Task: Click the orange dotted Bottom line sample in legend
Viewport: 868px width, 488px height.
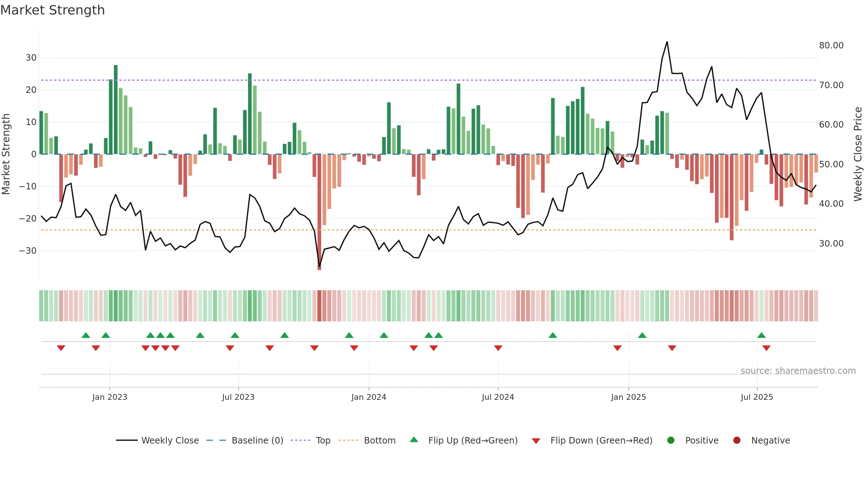Action: click(348, 440)
